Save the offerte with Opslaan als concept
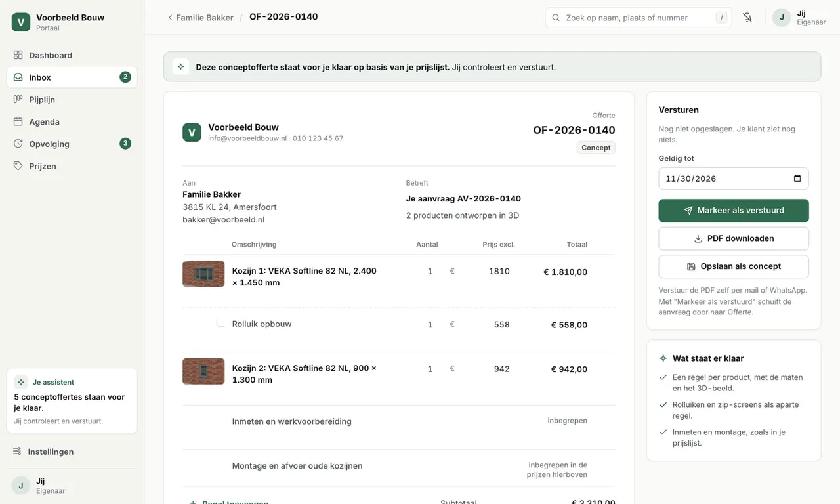The image size is (840, 504). tap(734, 266)
